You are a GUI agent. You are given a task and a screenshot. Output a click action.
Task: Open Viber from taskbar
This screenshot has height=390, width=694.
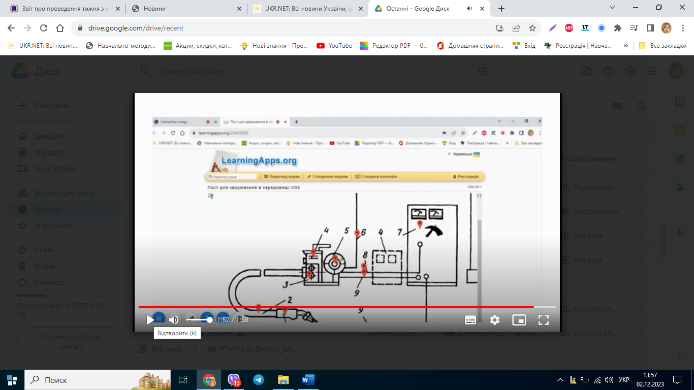[234, 380]
